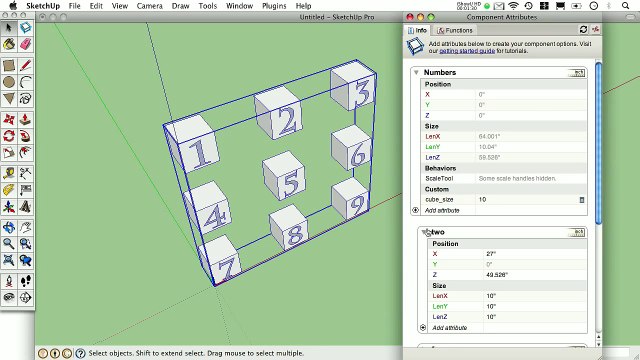Select the Circle tool
The image size is (640, 360).
pos(9,82)
